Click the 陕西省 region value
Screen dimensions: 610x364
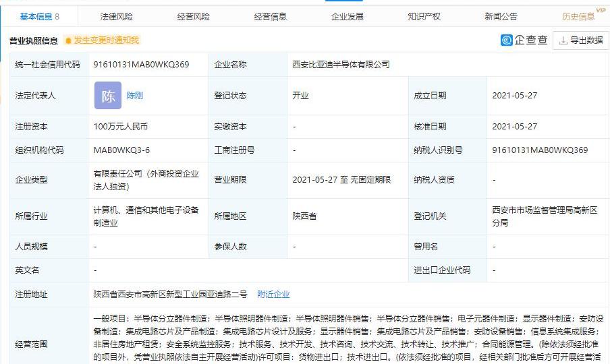point(304,216)
